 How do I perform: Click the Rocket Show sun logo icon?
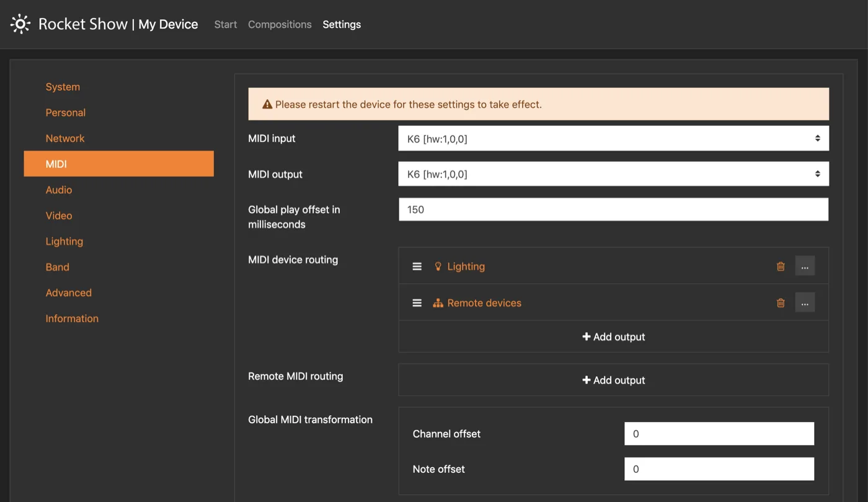[20, 24]
